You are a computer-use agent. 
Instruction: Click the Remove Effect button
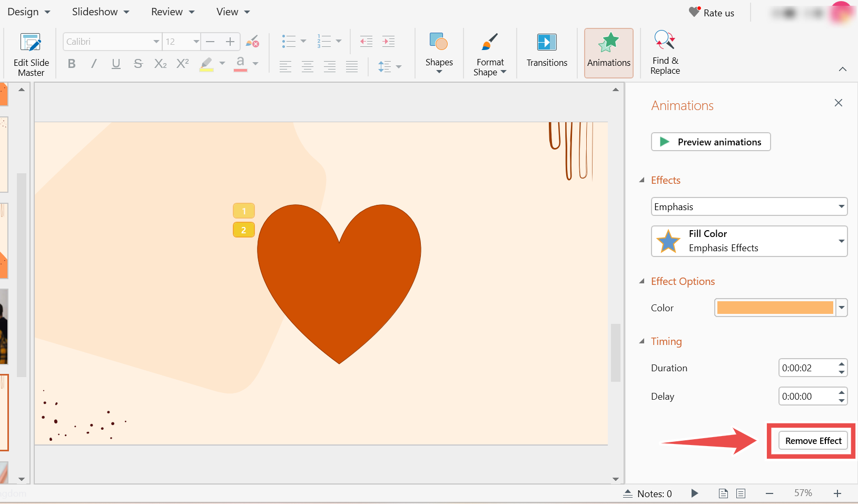tap(813, 441)
